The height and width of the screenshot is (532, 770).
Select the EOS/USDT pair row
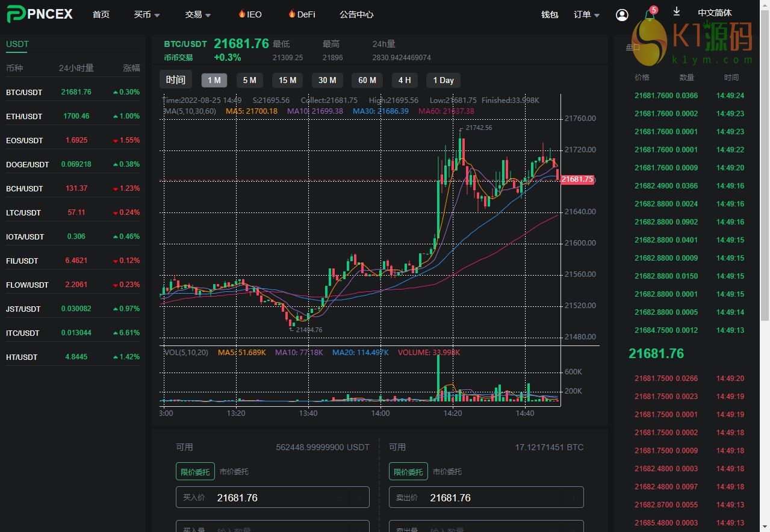coord(73,140)
